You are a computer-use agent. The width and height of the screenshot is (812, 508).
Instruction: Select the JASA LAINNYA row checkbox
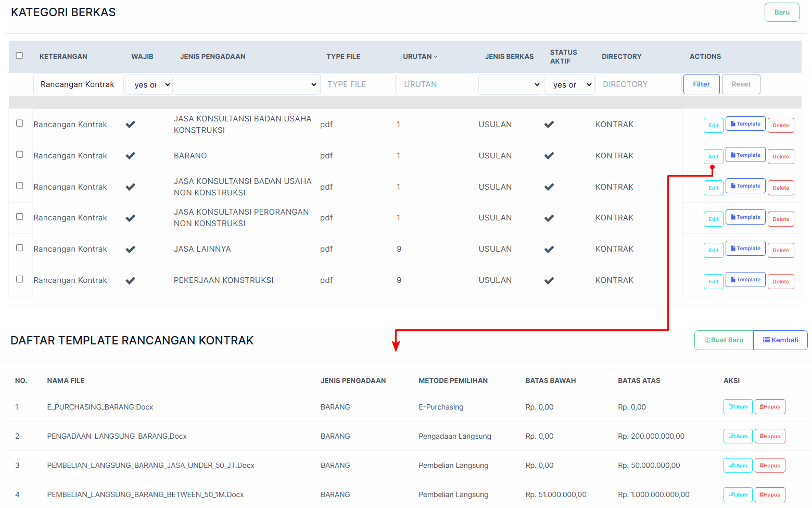20,248
